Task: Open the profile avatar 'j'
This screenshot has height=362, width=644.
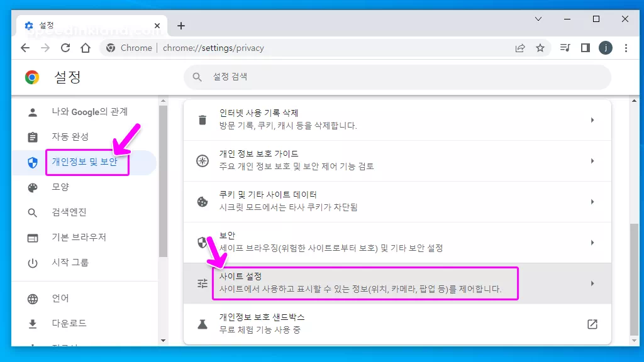Action: pos(606,48)
